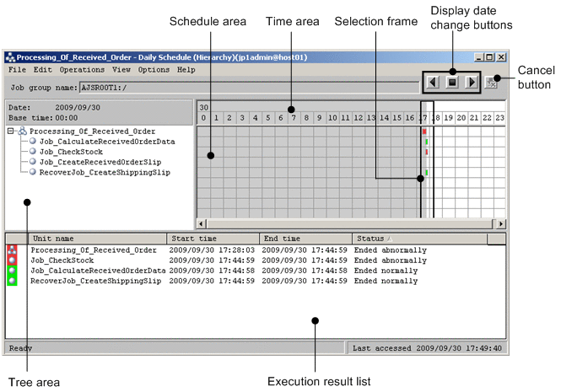Screen dimensions: 561x392
Task: Select the red status icon for Processing_Of_Received_Order
Action: click(x=12, y=250)
